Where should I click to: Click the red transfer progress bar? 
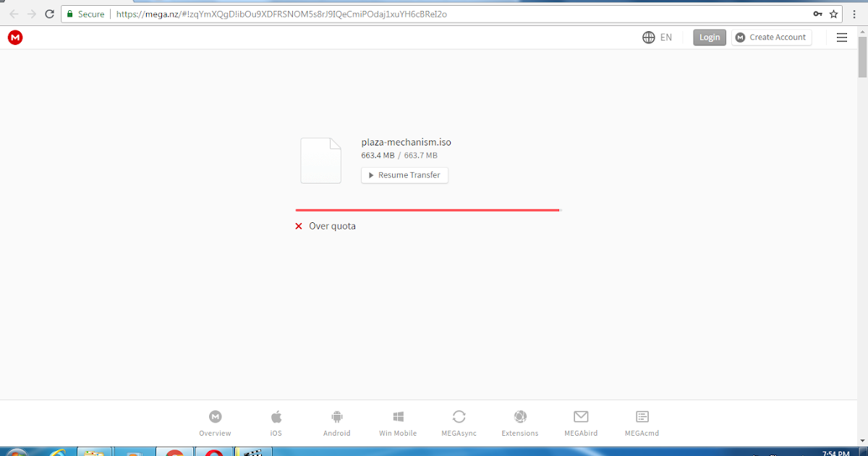427,210
